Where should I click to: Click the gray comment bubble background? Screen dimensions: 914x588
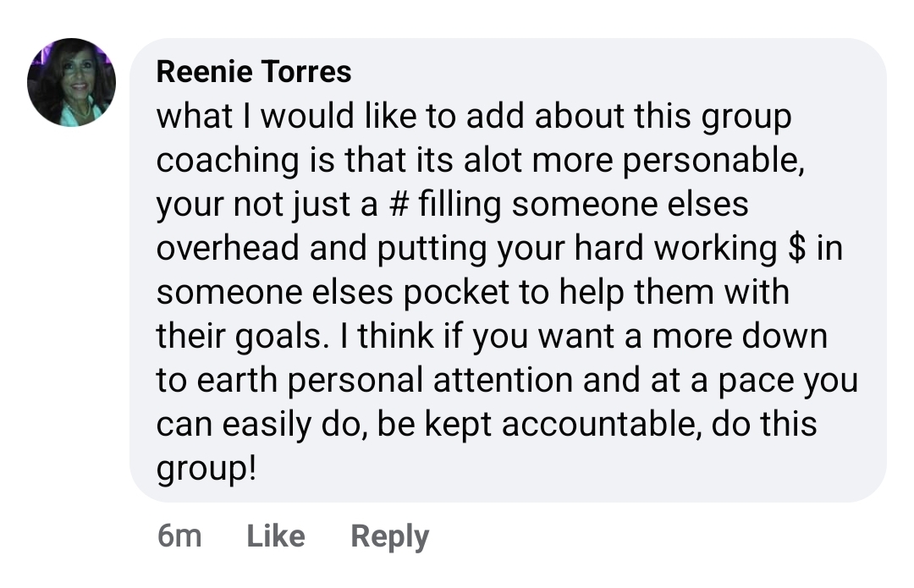pos(846,457)
